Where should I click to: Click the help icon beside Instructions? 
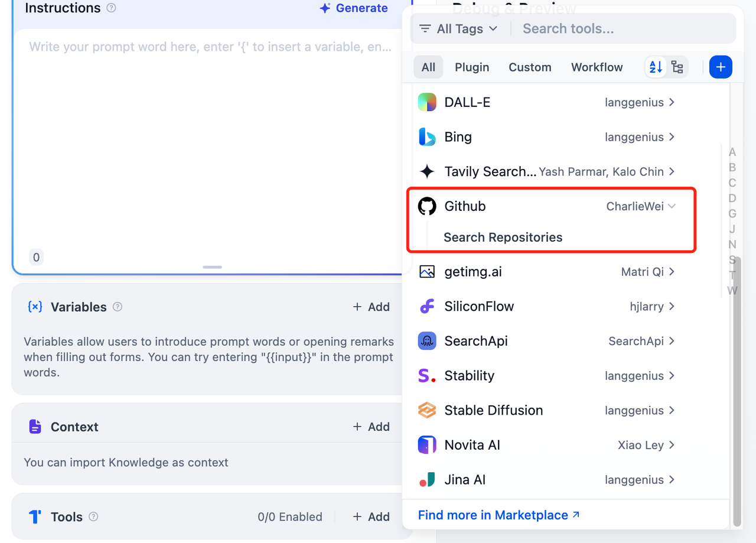(x=111, y=8)
